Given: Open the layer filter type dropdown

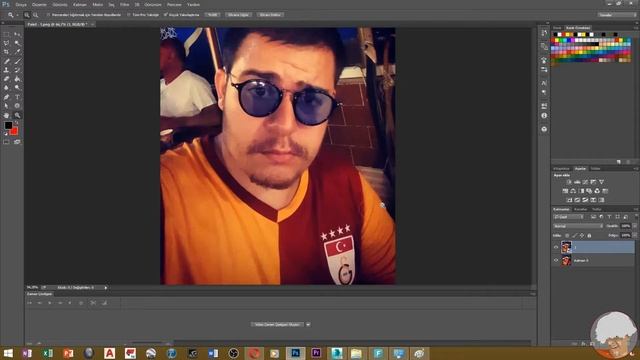Looking at the screenshot, I should (568, 217).
